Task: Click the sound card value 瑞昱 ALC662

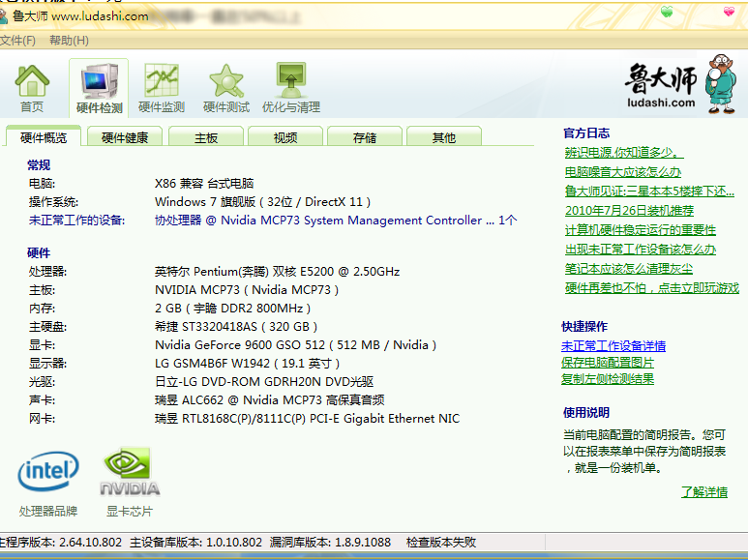Action: [x=270, y=400]
